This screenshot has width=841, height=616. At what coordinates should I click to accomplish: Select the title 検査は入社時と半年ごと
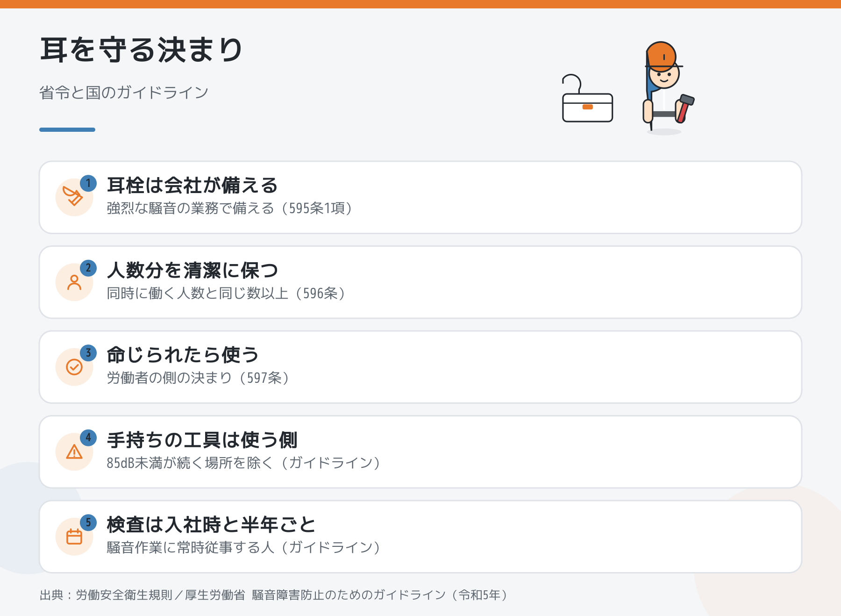(212, 525)
